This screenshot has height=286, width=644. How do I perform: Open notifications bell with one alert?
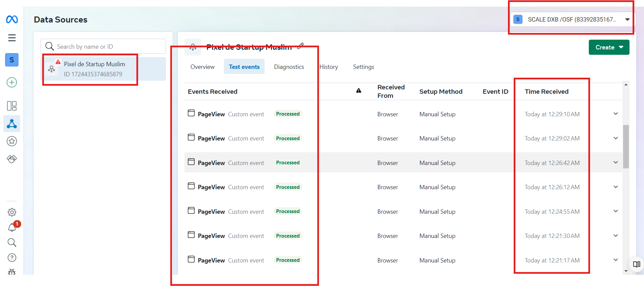coord(12,228)
